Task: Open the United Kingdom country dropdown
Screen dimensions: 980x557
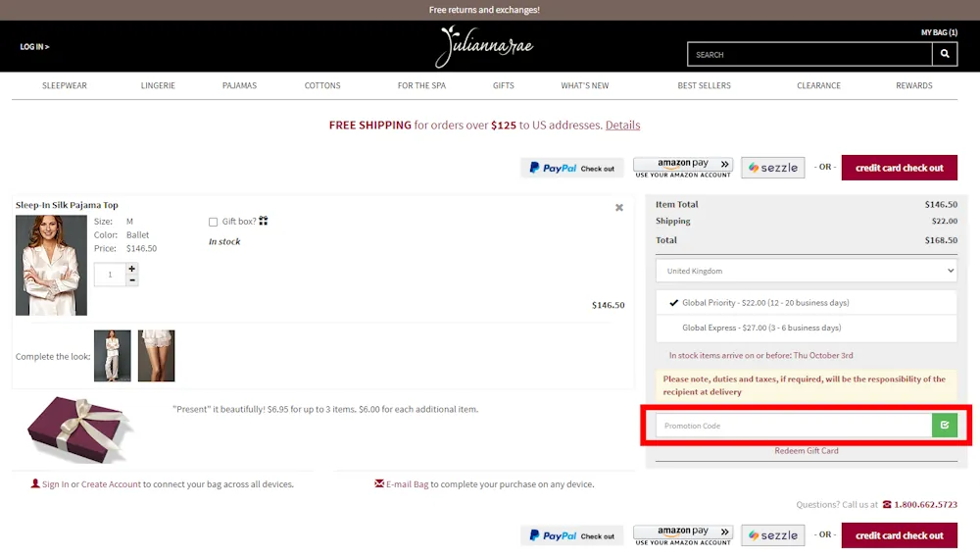Action: click(x=807, y=271)
